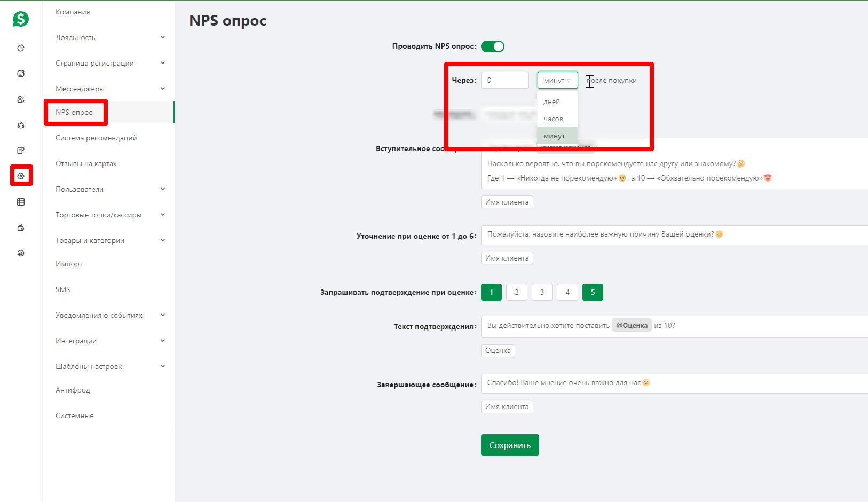868x502 pixels.
Task: Open the 'SMS' menu item
Action: [63, 289]
